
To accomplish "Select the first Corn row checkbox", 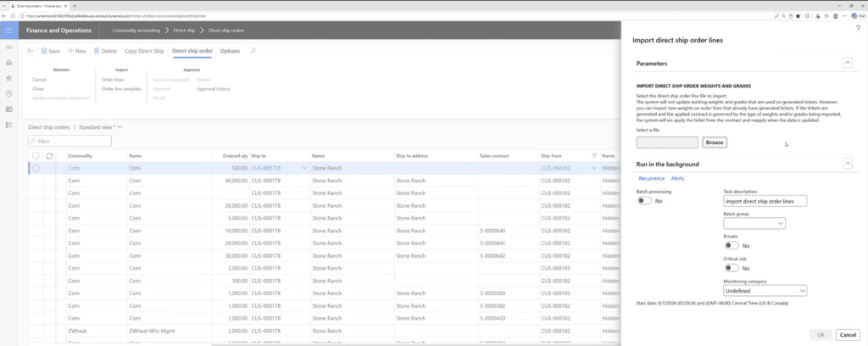I will [x=36, y=168].
